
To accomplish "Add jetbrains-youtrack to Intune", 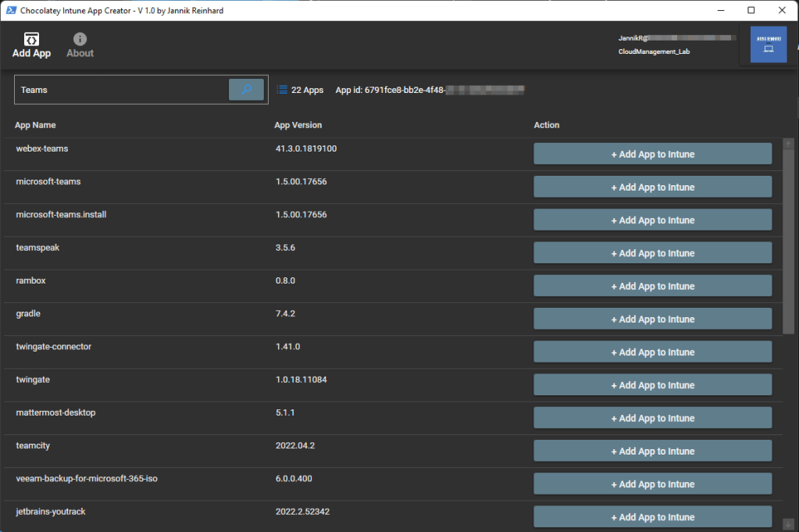I will [652, 517].
